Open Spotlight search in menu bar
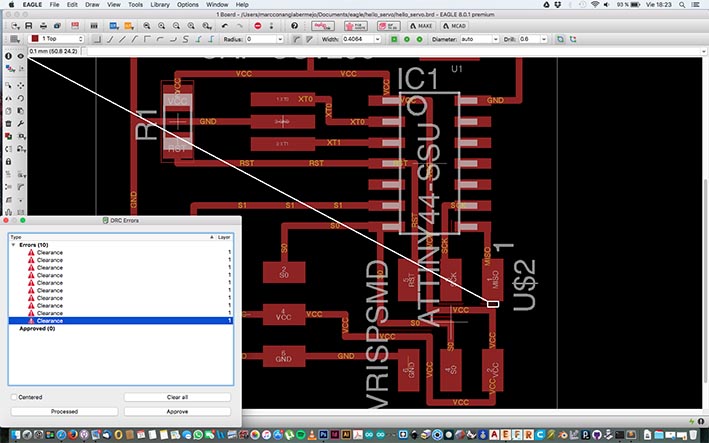 tap(682, 5)
